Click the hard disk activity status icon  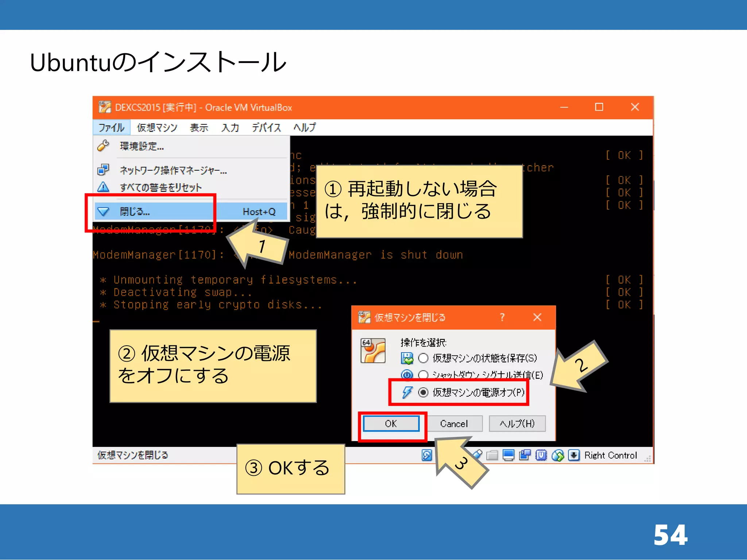click(427, 455)
